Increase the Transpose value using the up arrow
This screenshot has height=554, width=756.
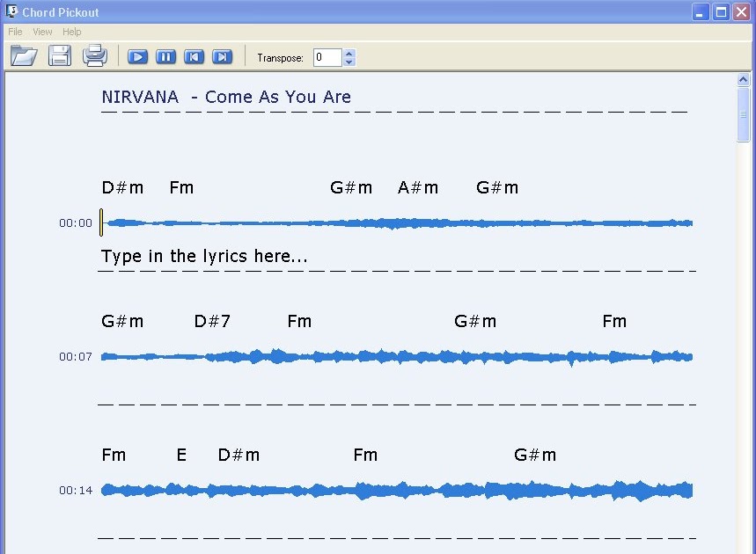pos(349,53)
